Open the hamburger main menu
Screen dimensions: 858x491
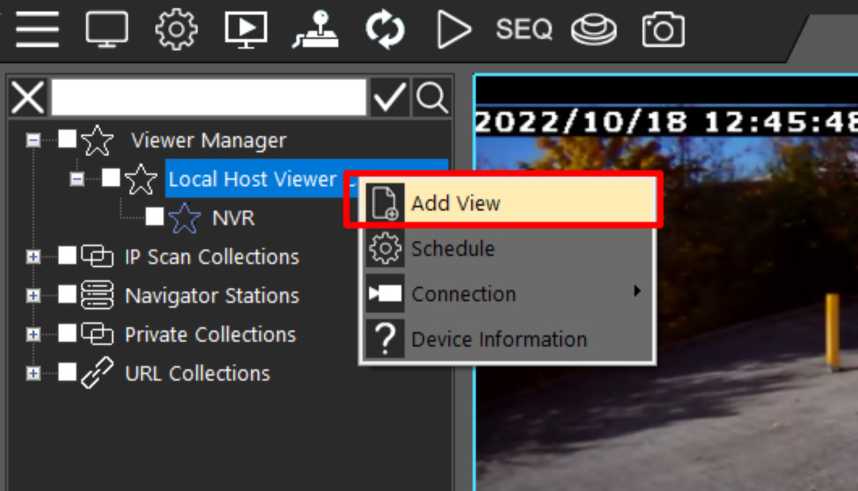37,29
